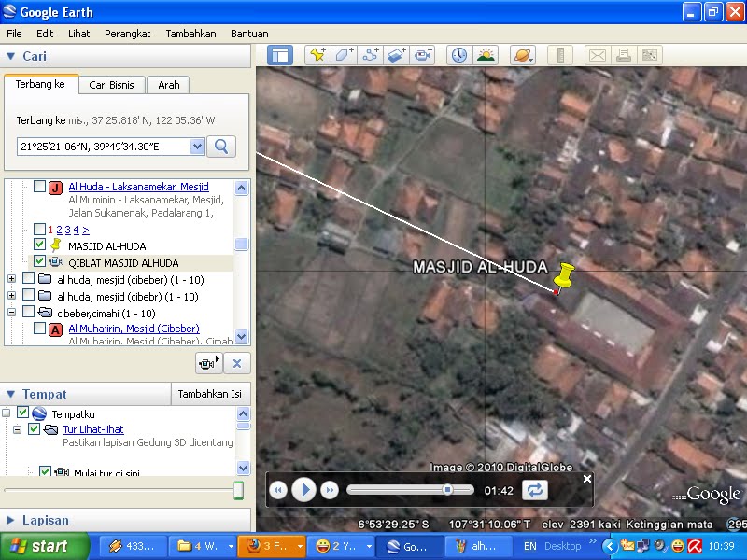Expand the al huda, mesjid (cibebr) folder
This screenshot has height=560, width=747.
(x=11, y=296)
